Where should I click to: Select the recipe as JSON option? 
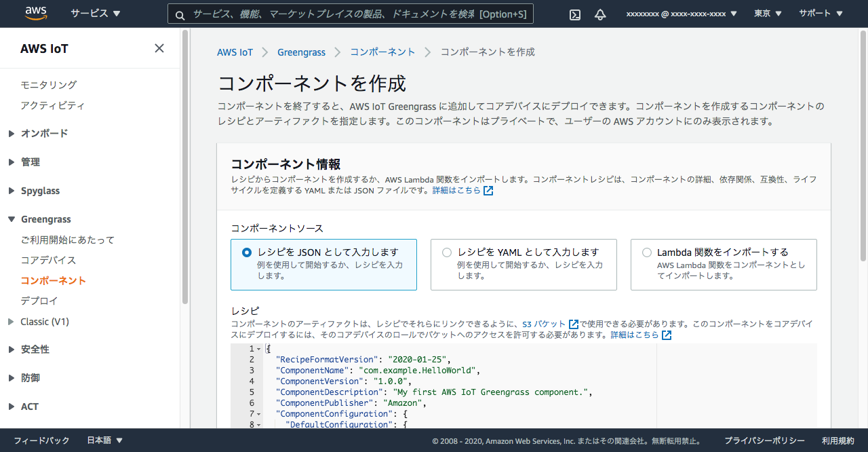point(247,252)
